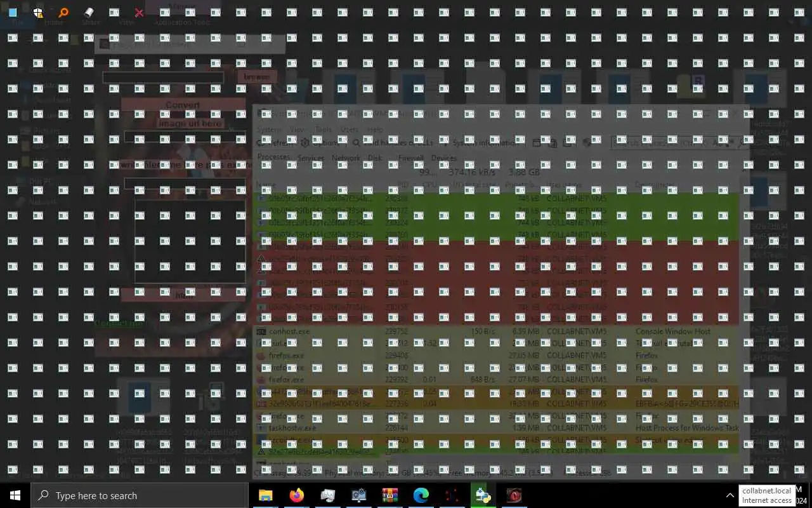The height and width of the screenshot is (508, 812).
Task: Switch to the Disk tab
Action: click(x=375, y=158)
